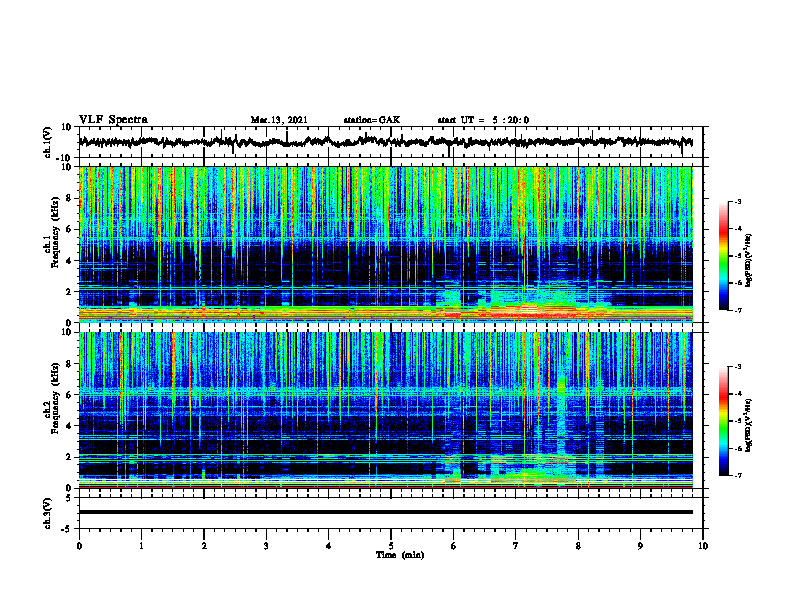The width and height of the screenshot is (792, 612).
Task: Click the "start UT = 5 :20: 0" label
Action: pyautogui.click(x=483, y=120)
